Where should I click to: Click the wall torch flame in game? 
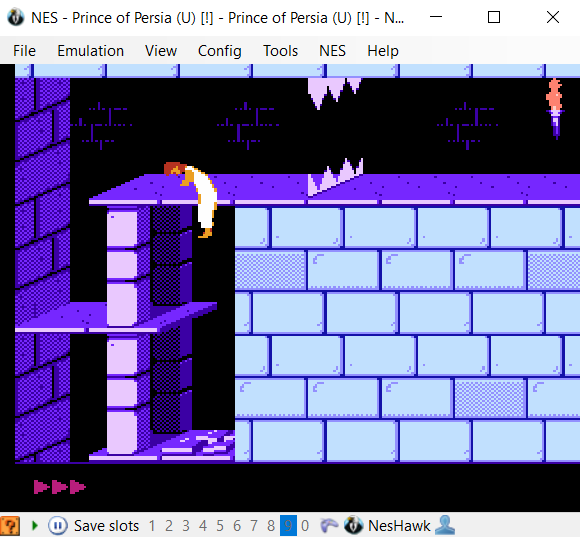(x=554, y=94)
